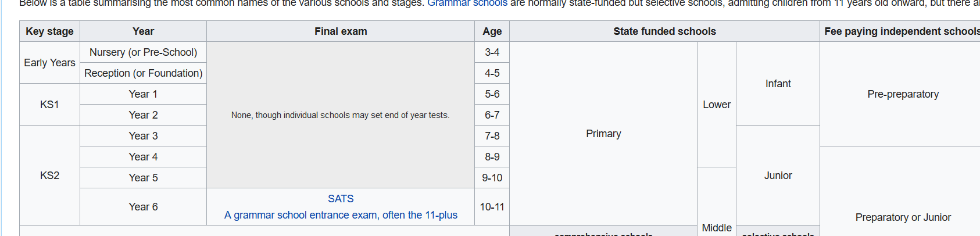Select the Preparatory or Junior cell
This screenshot has height=236, width=980.
pos(903,217)
